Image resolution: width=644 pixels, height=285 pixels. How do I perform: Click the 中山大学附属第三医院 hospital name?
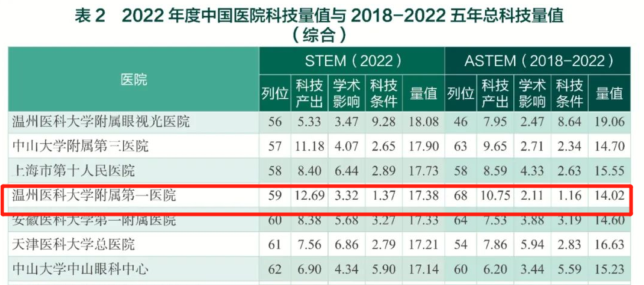click(x=80, y=146)
